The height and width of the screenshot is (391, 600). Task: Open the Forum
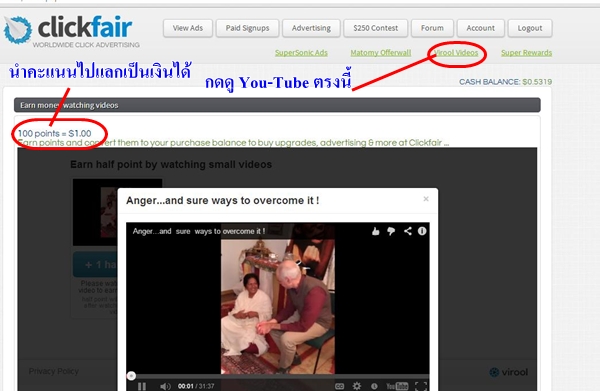click(432, 28)
